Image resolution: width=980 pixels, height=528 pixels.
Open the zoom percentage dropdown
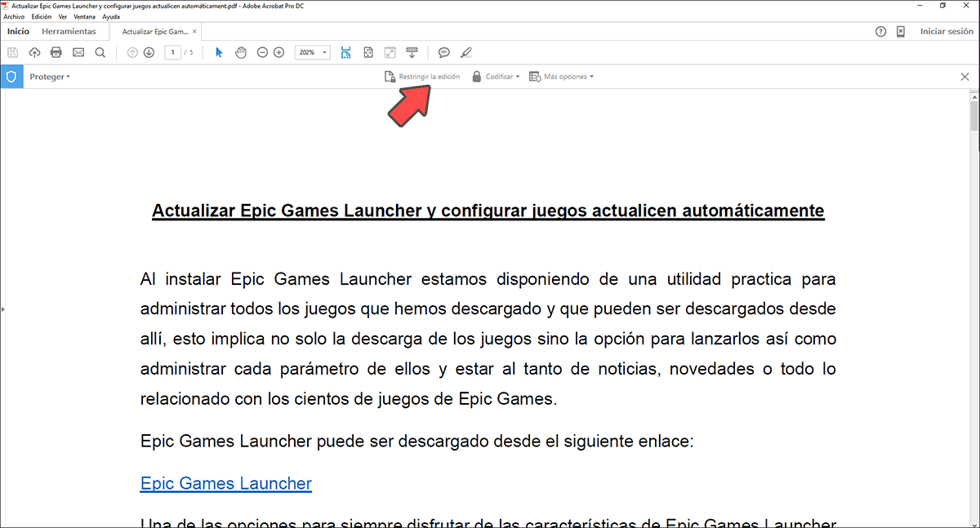(x=312, y=52)
